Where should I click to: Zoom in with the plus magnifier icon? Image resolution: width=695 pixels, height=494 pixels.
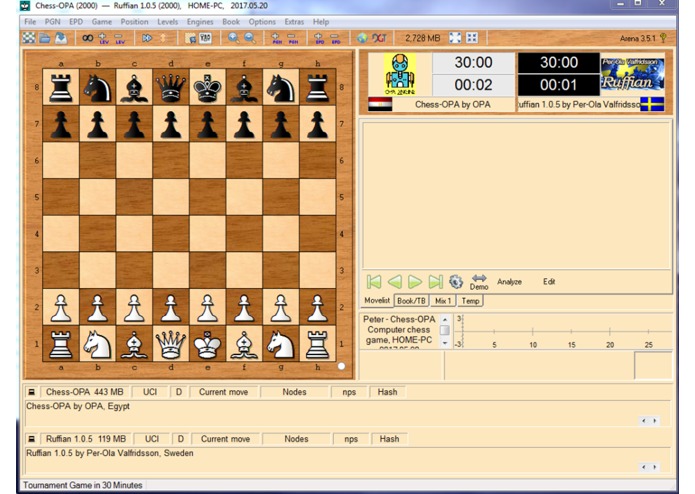(x=233, y=38)
